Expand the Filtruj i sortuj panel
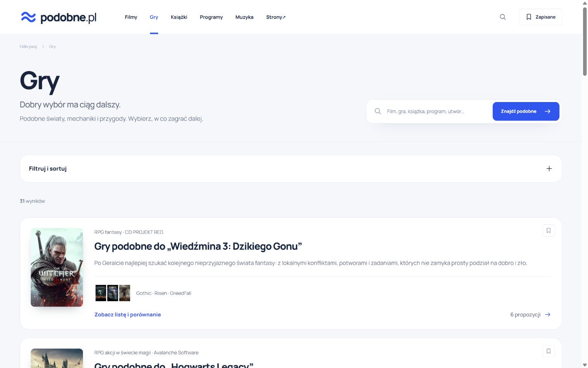Screen dimensions: 588x368 (291, 169)
